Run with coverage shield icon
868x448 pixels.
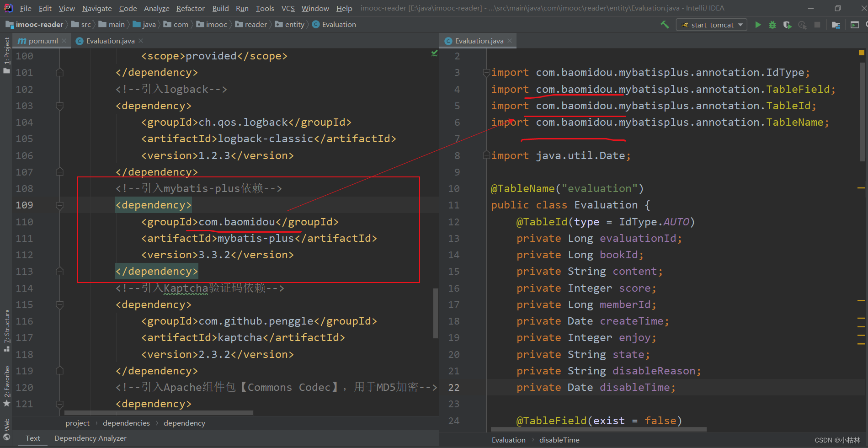[x=787, y=25]
